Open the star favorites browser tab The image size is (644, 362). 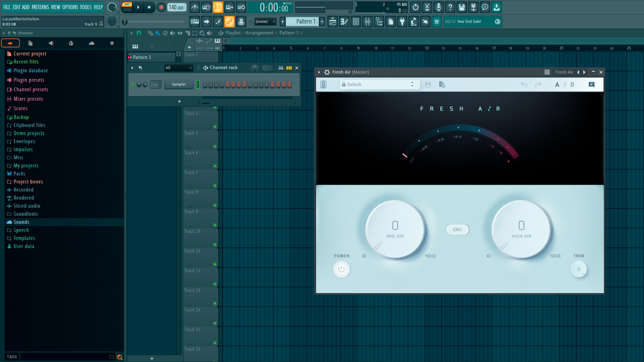112,43
